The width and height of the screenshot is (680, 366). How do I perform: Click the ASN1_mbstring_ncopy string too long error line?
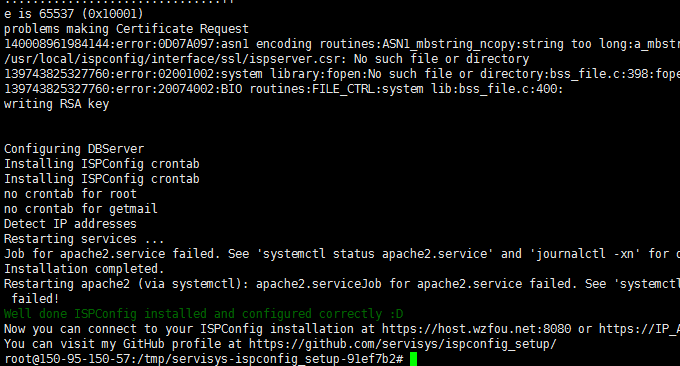(342, 44)
